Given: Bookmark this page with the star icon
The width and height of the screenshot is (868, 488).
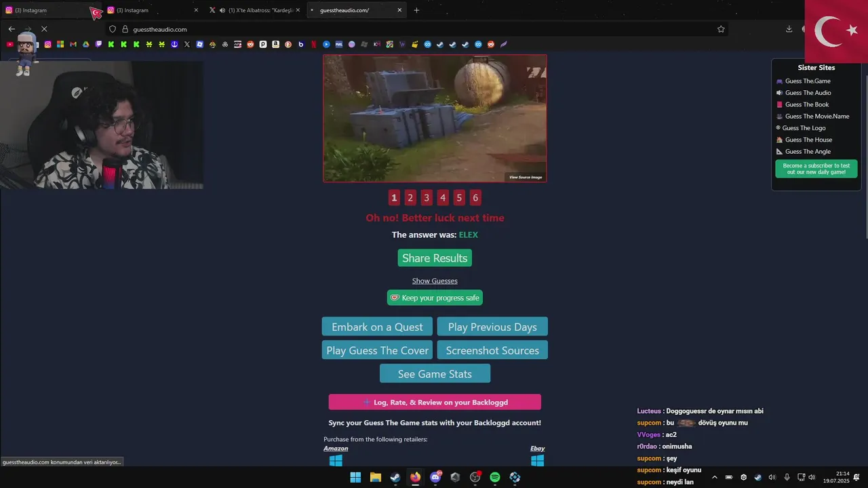Looking at the screenshot, I should [x=721, y=29].
